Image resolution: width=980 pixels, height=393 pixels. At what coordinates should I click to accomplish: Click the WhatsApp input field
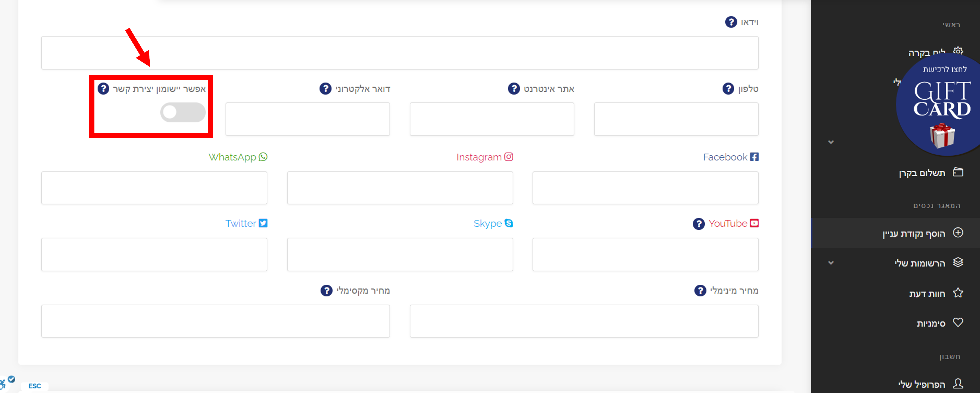154,188
